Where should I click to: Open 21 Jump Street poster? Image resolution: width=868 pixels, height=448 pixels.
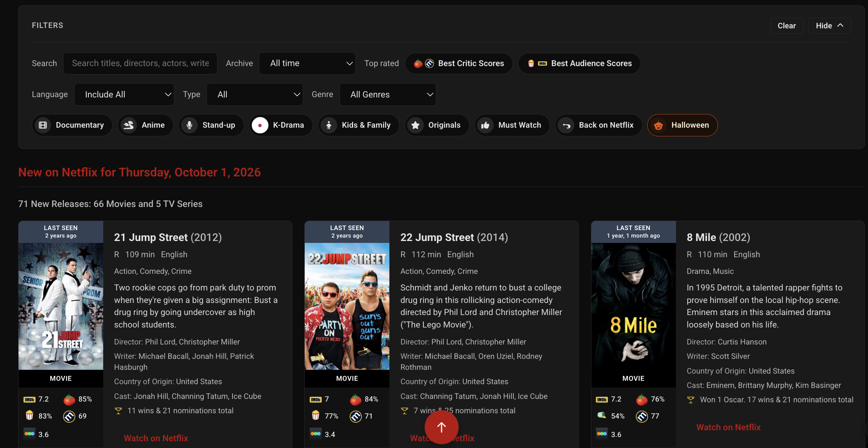point(61,306)
